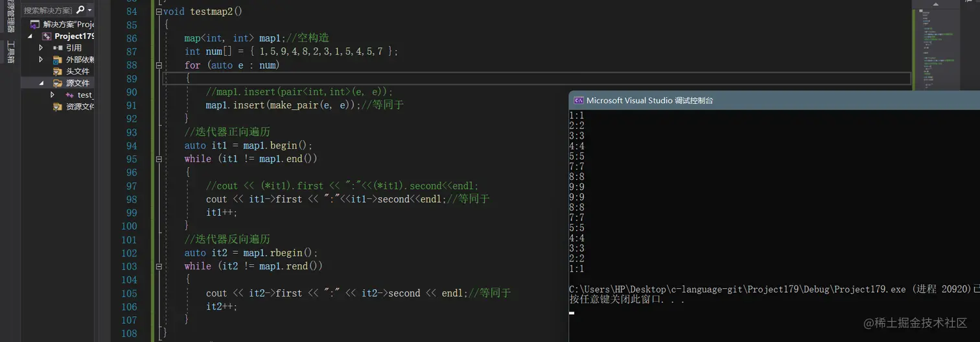This screenshot has height=342, width=980.
Task: Click 'auto it2 = map1.rbegin();' line
Action: tap(251, 253)
